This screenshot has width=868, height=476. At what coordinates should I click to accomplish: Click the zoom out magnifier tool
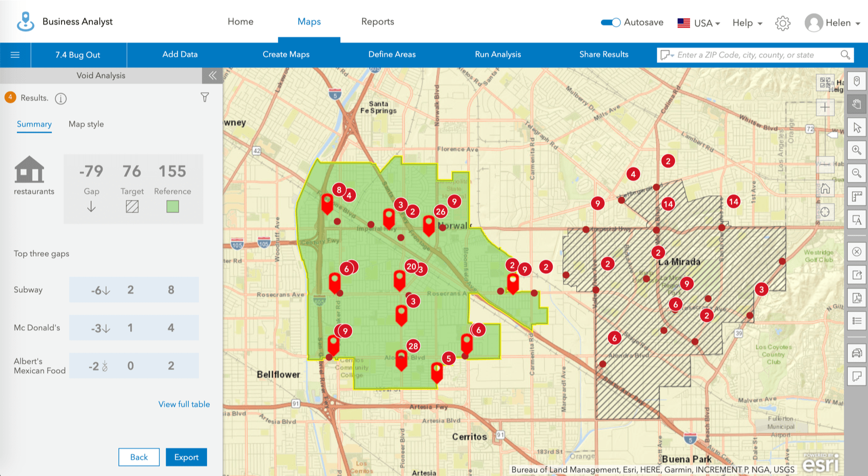tap(857, 173)
